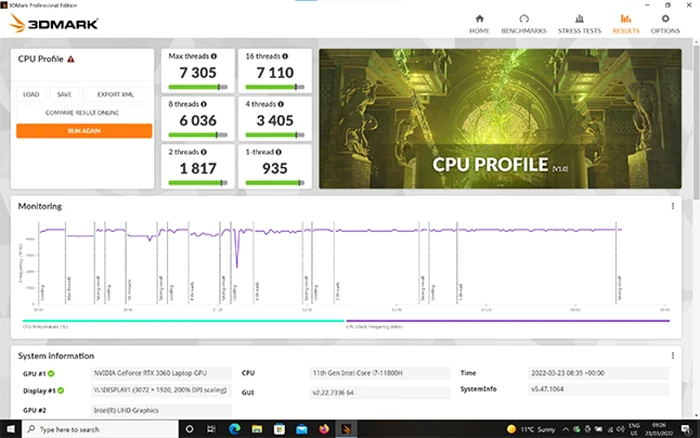Click the SystemInfo v5.47.1064 value
The image size is (700, 438).
[x=598, y=389]
